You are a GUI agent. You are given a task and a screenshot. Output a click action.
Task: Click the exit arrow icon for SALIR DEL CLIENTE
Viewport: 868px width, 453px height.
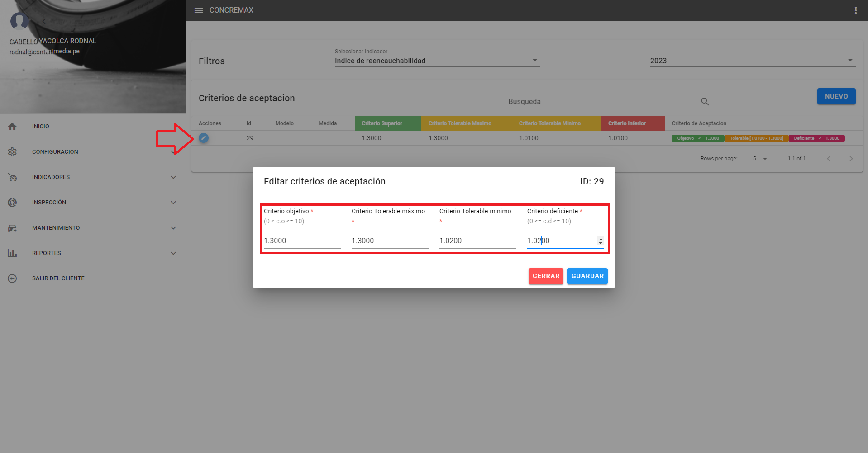(x=12, y=278)
